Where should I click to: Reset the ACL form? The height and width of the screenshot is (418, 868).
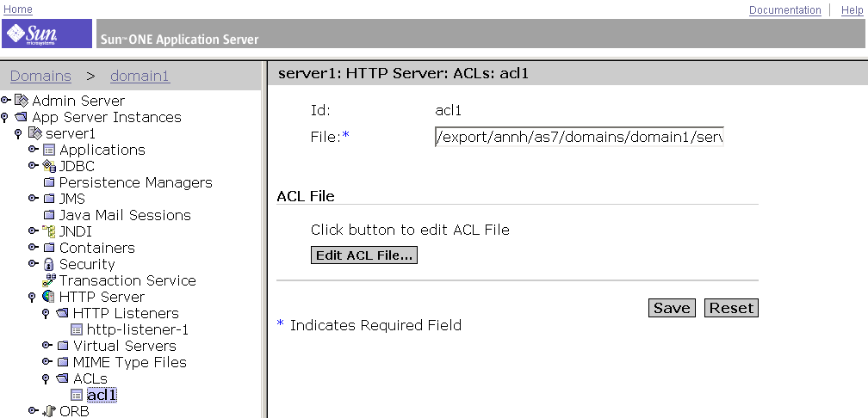[731, 308]
